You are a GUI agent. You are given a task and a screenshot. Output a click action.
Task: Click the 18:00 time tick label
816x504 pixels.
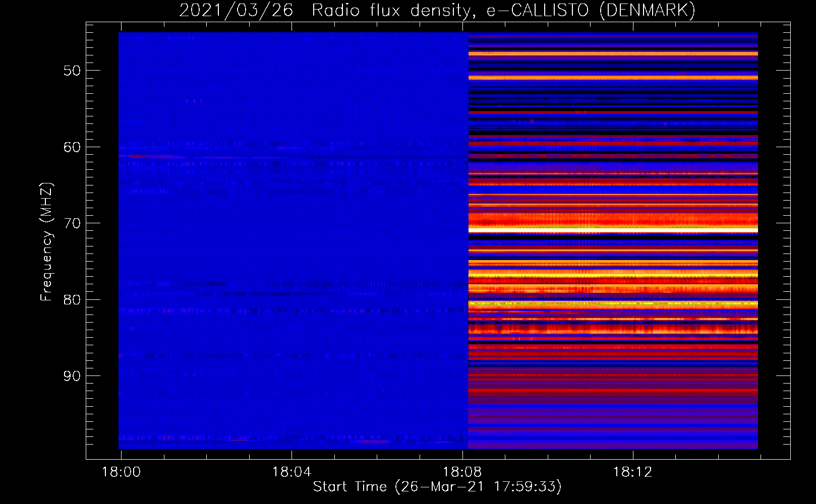pos(121,472)
